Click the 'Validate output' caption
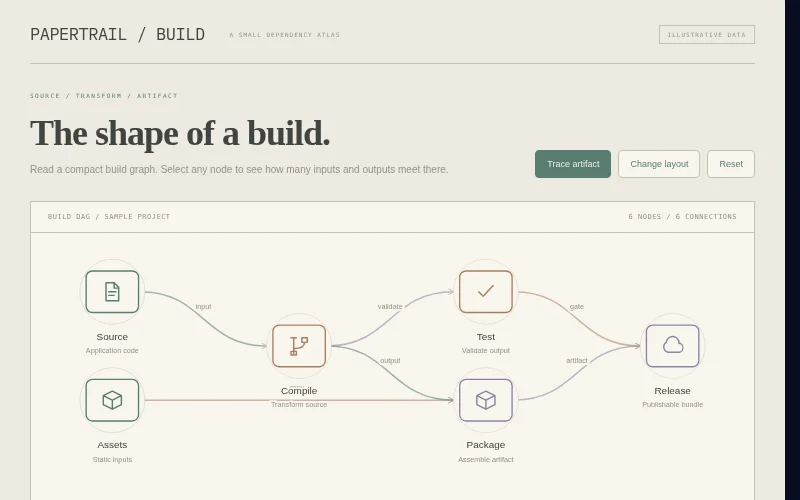 (x=486, y=351)
